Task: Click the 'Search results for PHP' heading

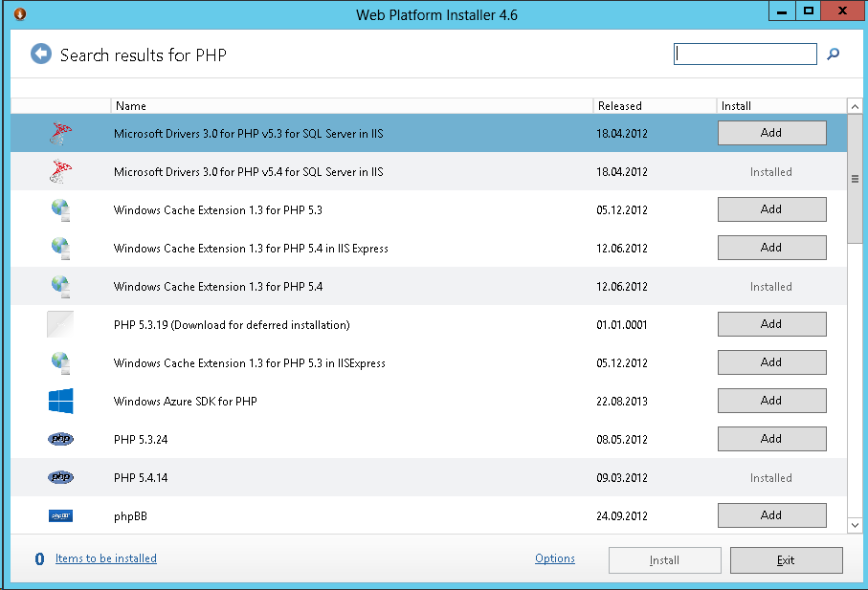Action: click(x=144, y=55)
